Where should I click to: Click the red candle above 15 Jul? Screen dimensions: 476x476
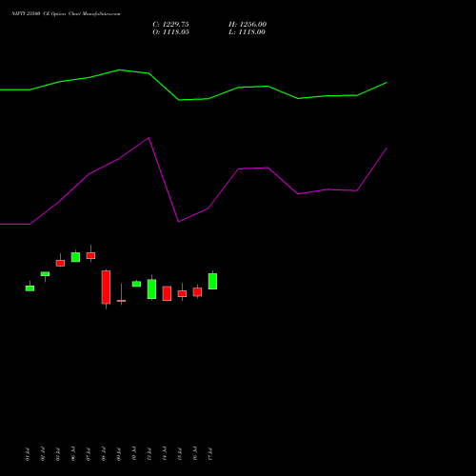182,293
